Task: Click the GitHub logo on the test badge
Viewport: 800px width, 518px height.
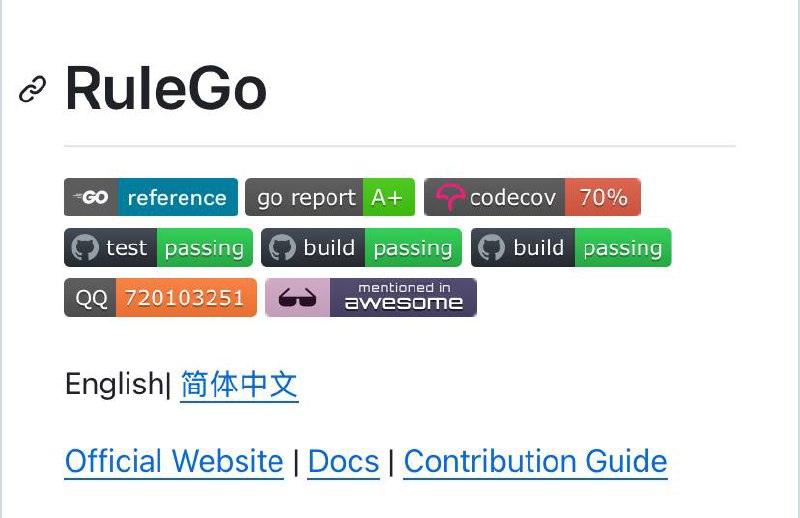Action: 85,248
